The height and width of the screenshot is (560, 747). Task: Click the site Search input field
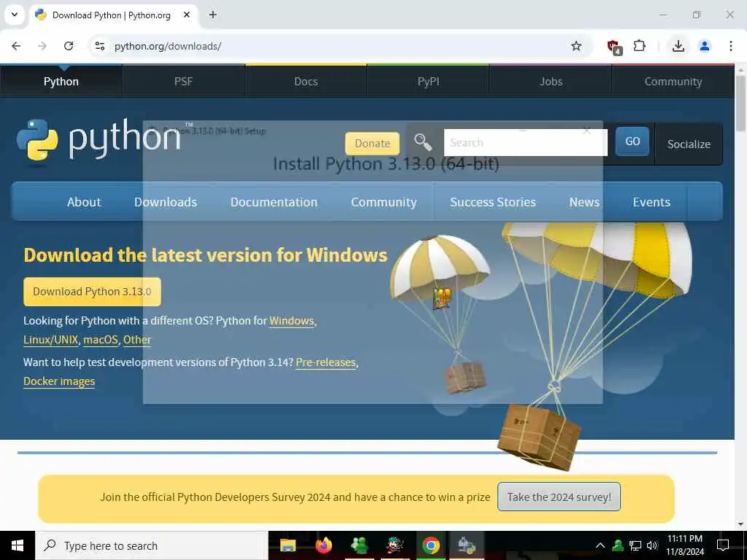click(525, 142)
